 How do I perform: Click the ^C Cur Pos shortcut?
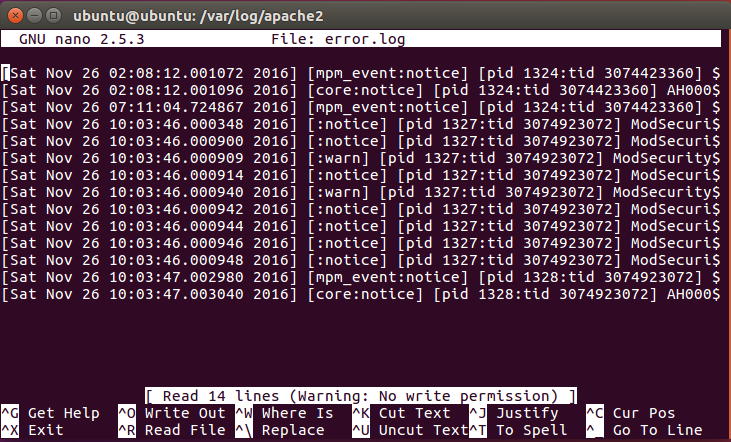[631, 413]
